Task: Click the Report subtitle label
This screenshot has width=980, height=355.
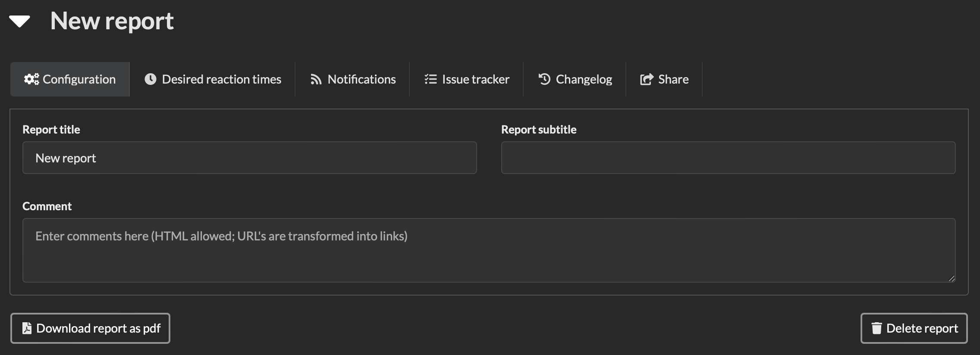Action: [x=539, y=130]
